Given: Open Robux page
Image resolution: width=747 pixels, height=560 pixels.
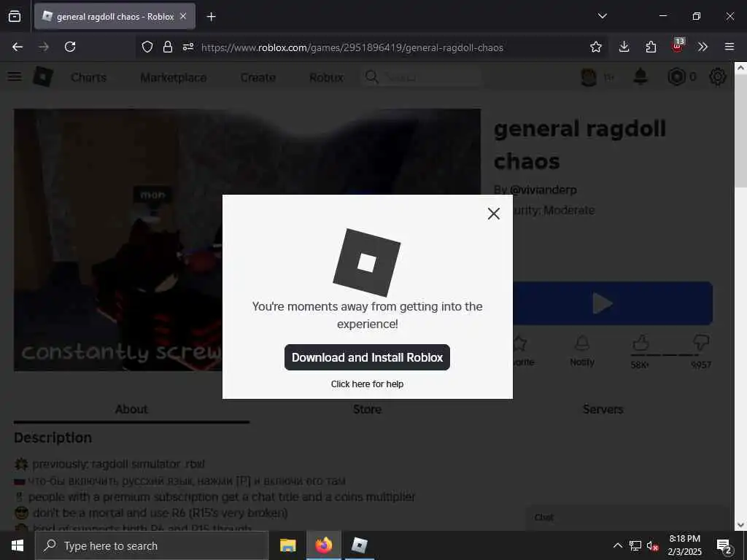Looking at the screenshot, I should [326, 77].
